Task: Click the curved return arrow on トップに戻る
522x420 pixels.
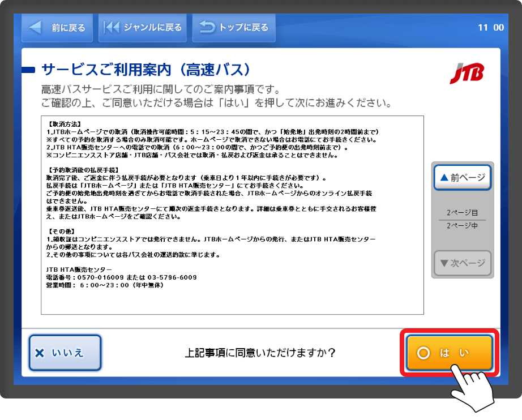Action: [207, 27]
